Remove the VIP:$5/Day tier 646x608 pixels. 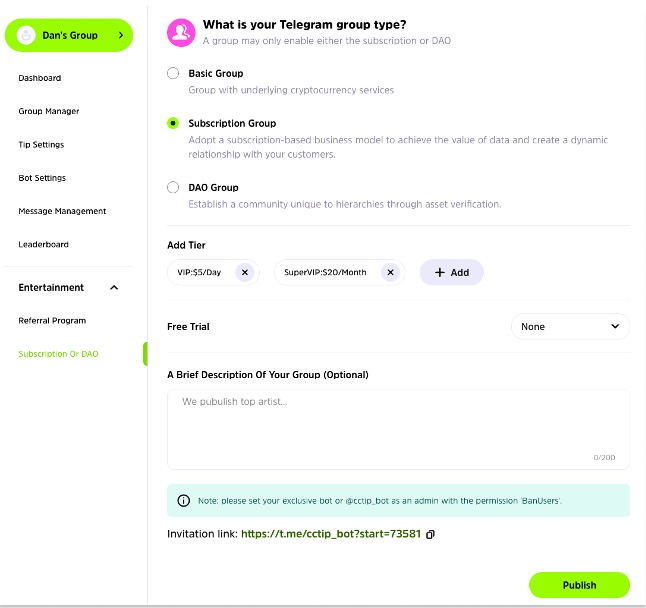(x=245, y=272)
